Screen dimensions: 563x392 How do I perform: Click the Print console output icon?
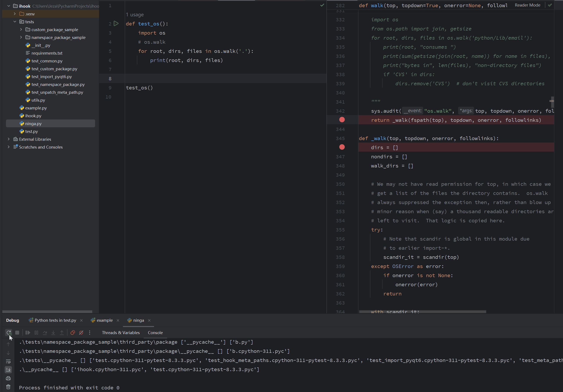pyautogui.click(x=8, y=378)
